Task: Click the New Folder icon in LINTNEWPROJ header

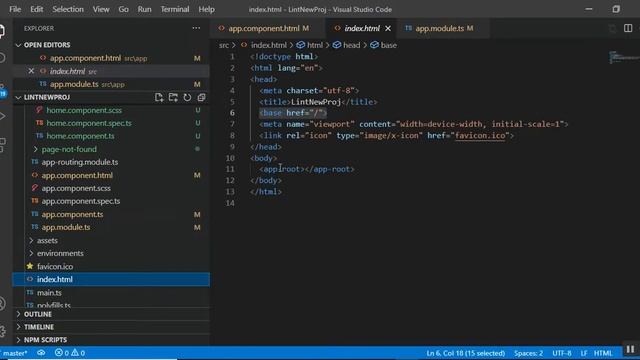Action: click(x=173, y=97)
